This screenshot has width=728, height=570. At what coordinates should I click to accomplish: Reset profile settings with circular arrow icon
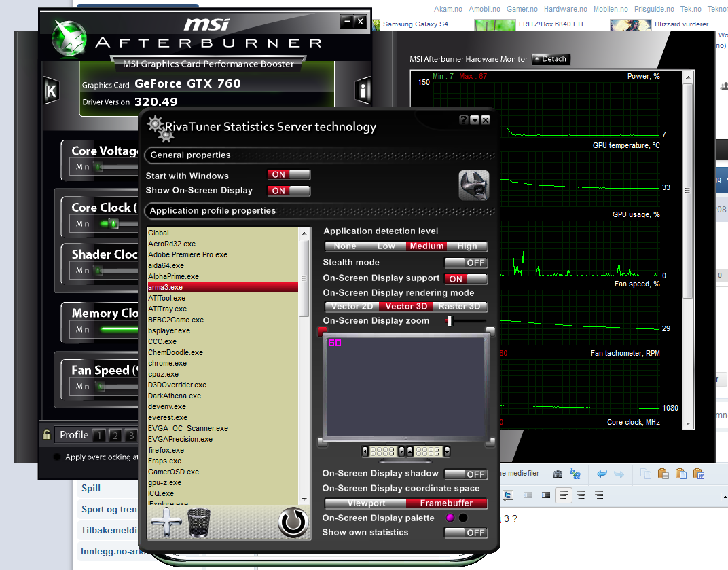(293, 522)
